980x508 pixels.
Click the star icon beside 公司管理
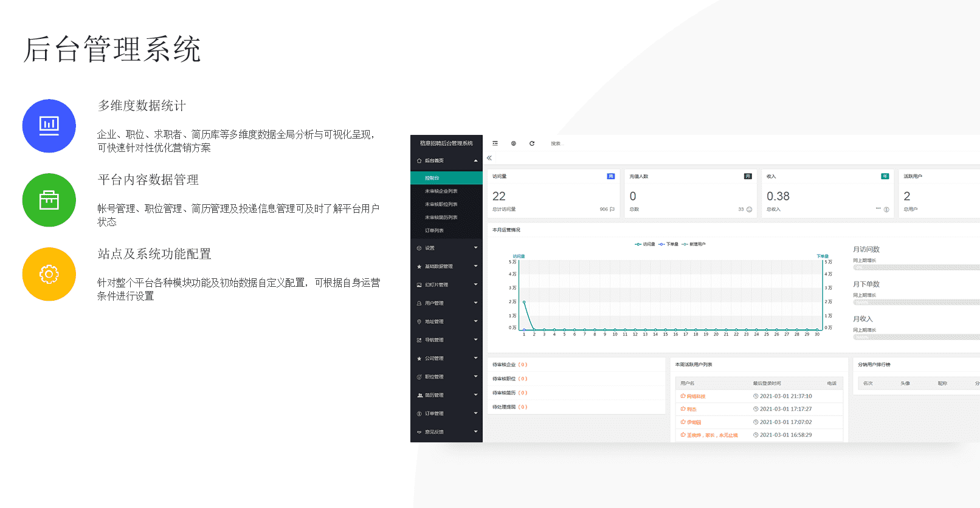pyautogui.click(x=419, y=359)
